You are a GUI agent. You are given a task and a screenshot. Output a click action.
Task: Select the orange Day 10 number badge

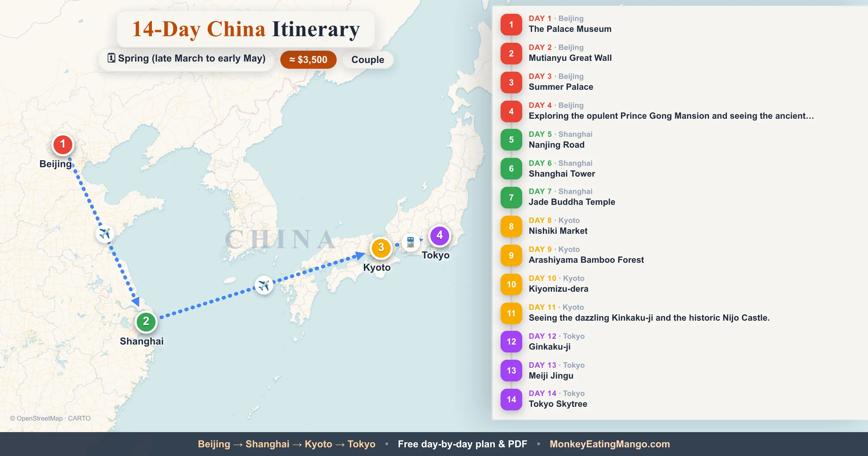pos(511,284)
